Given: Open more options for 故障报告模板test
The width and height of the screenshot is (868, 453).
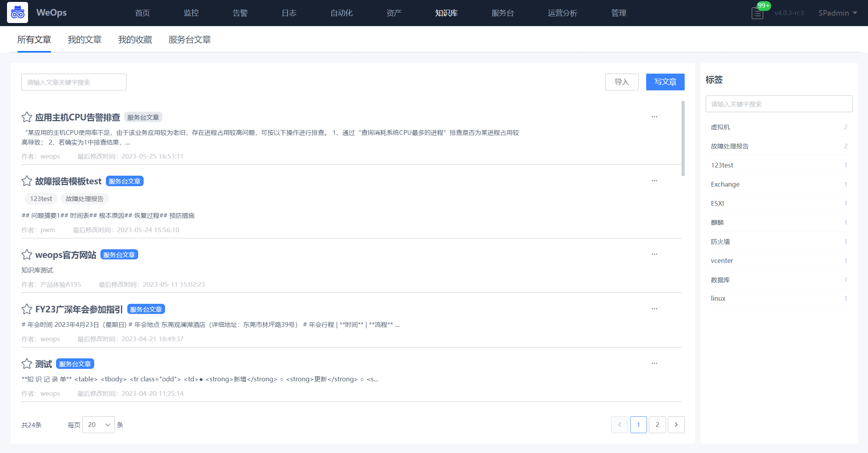Looking at the screenshot, I should (x=654, y=181).
